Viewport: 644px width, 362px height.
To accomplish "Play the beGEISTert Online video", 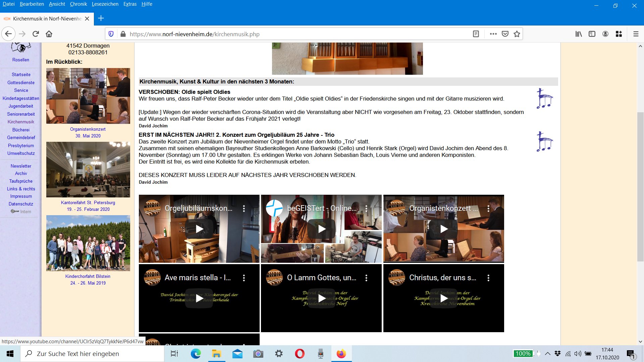I will 322,229.
